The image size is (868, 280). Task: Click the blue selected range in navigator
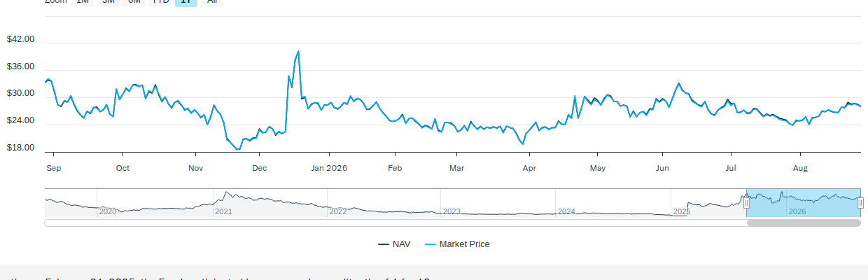[x=804, y=203]
